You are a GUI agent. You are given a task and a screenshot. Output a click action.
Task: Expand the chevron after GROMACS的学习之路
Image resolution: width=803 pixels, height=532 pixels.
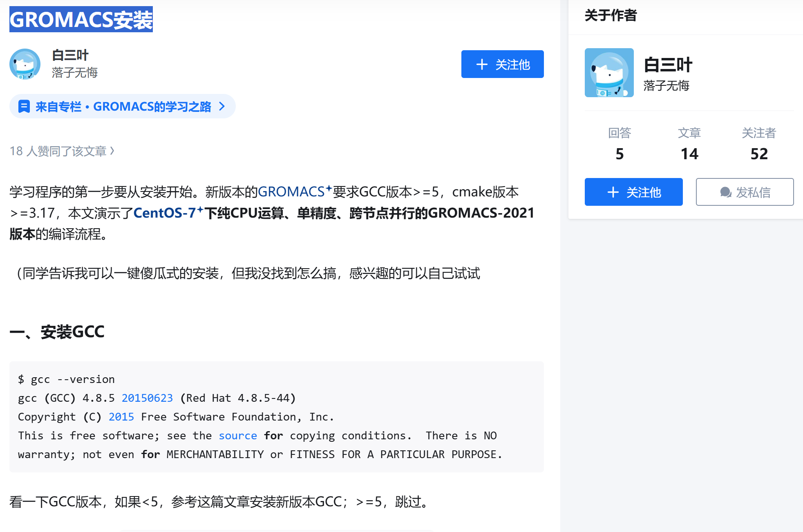[x=222, y=106]
